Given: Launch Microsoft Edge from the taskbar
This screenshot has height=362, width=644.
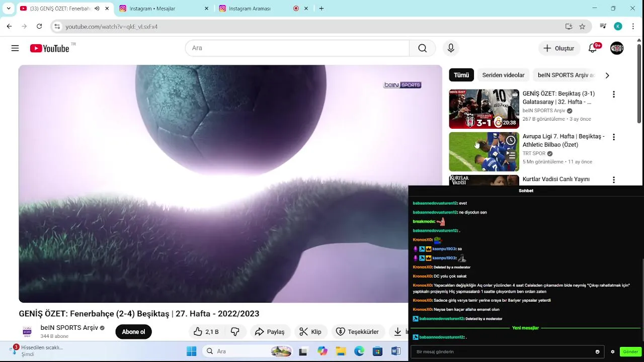Looking at the screenshot, I should 359,351.
